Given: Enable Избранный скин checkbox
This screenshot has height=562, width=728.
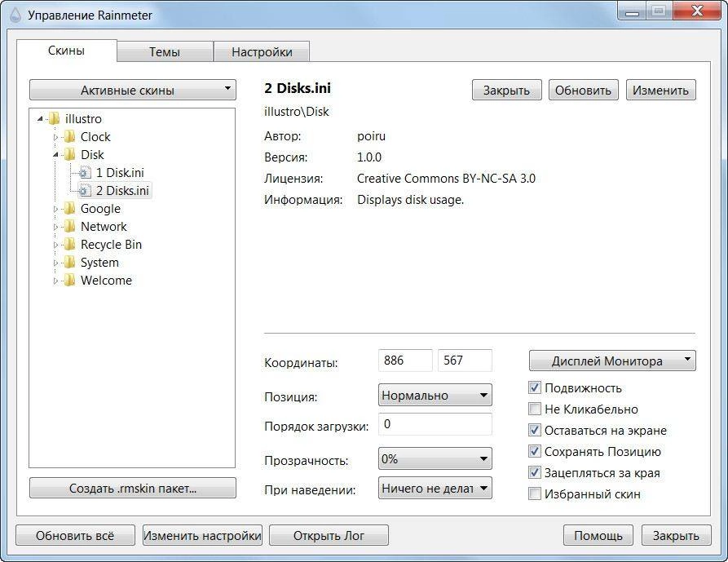Looking at the screenshot, I should click(535, 493).
